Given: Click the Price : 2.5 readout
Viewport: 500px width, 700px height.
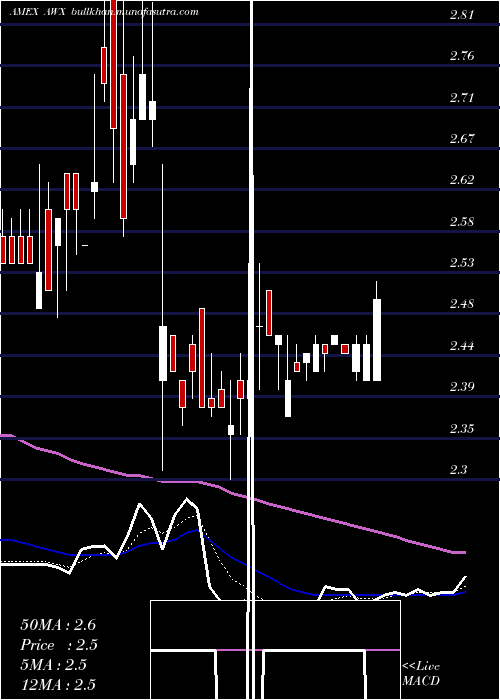Looking at the screenshot, I should (59, 645).
